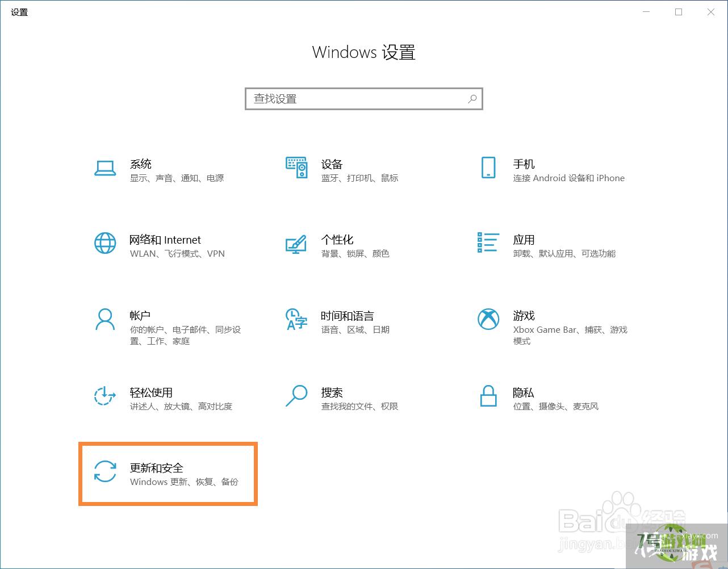The image size is (728, 569).
Task: Close the 设置 window
Action: [x=710, y=12]
